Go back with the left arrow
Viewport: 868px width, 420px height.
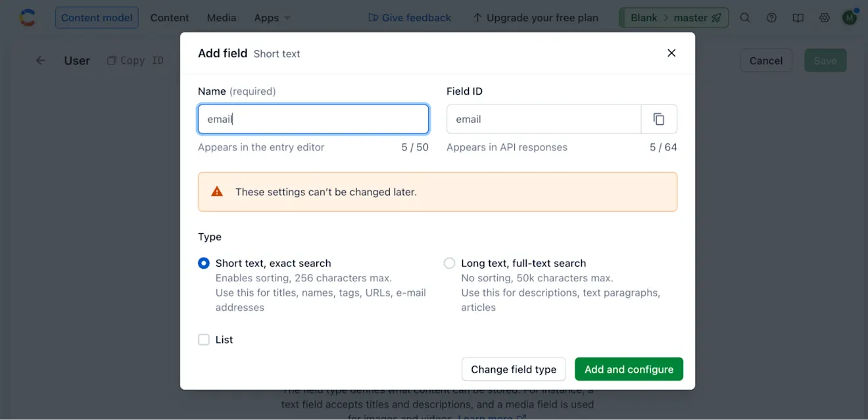pyautogui.click(x=41, y=60)
